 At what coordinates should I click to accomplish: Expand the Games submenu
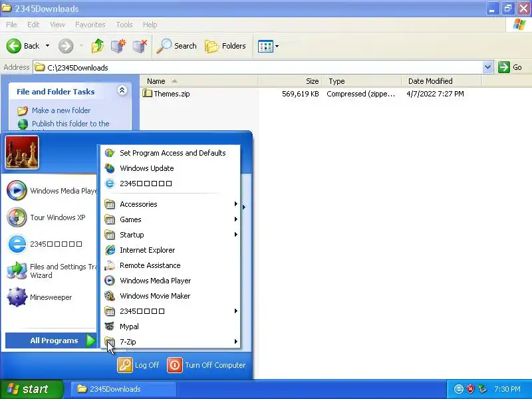[x=170, y=219]
